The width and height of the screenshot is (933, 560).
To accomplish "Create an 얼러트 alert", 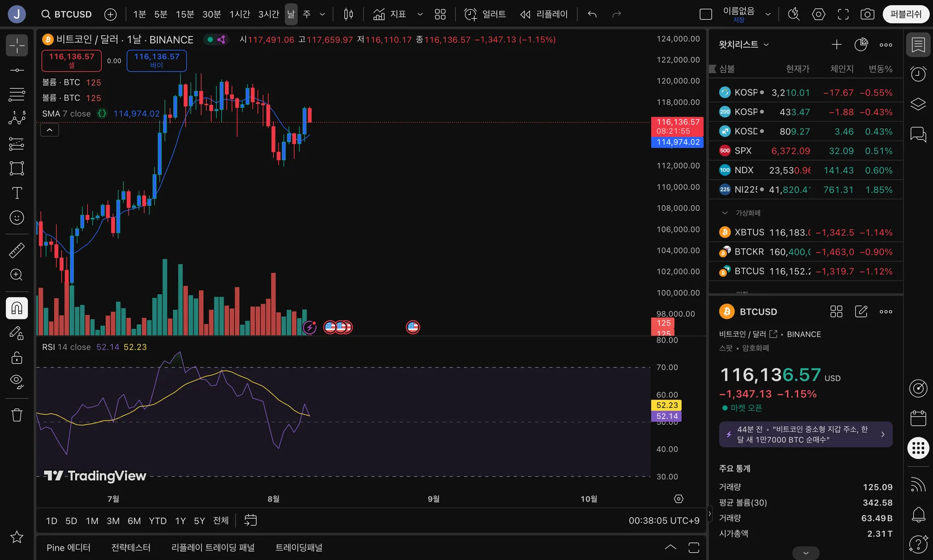I will (x=485, y=14).
